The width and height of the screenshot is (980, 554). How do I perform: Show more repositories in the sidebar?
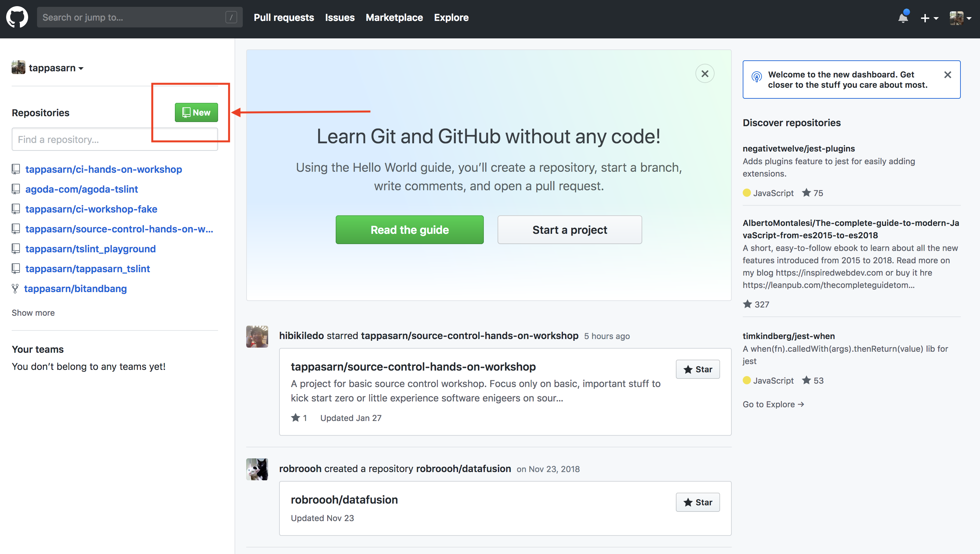tap(33, 312)
